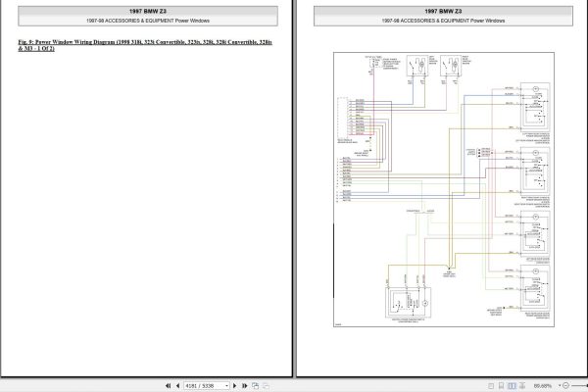Click the 89.68% zoom level value

click(543, 385)
